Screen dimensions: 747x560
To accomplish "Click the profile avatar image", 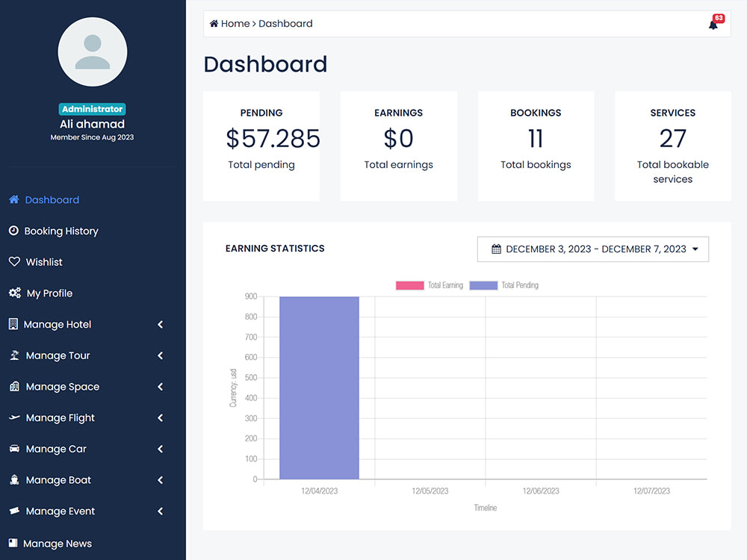I will pyautogui.click(x=92, y=51).
